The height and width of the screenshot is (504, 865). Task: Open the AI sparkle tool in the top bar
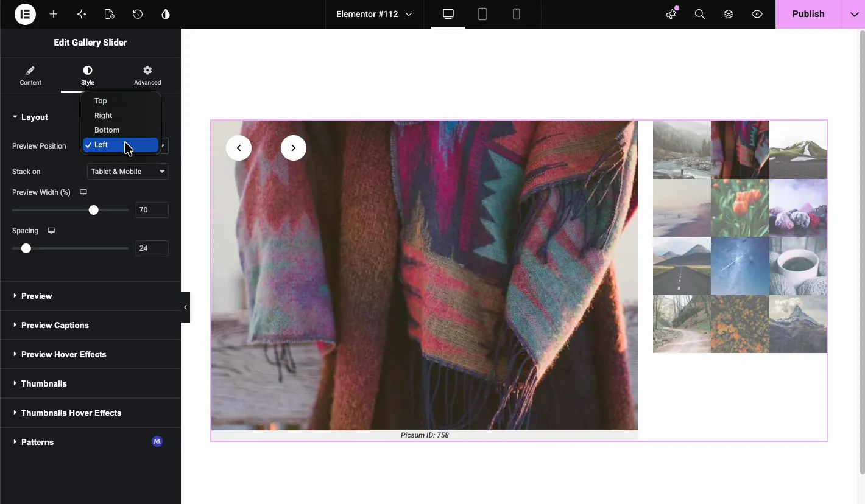(82, 14)
